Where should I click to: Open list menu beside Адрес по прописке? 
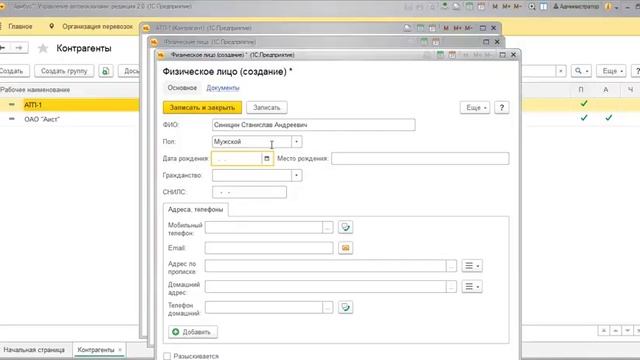(472, 266)
